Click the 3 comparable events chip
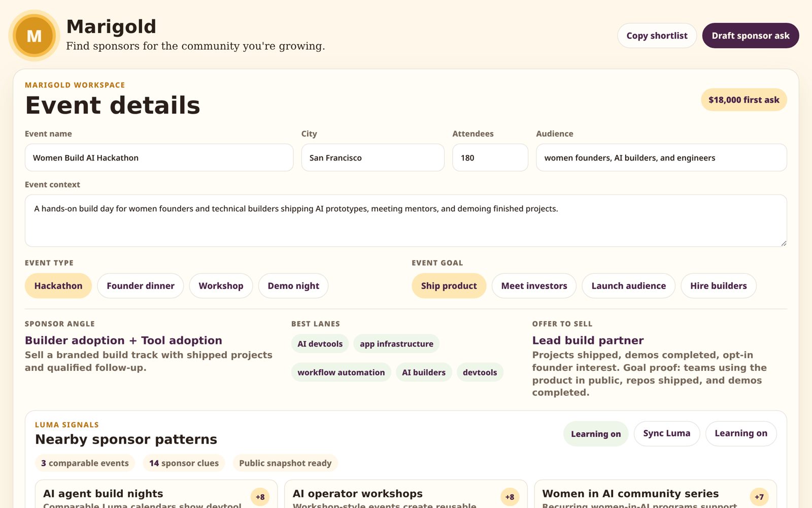The height and width of the screenshot is (508, 812). tap(85, 463)
